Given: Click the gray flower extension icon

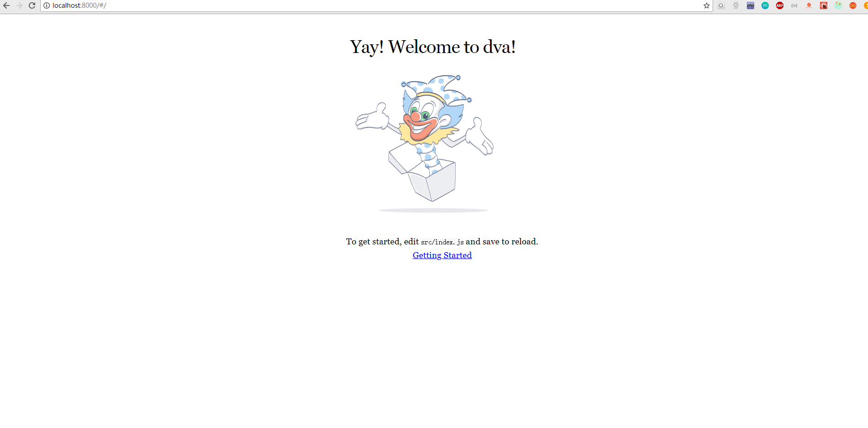Looking at the screenshot, I should point(736,5).
